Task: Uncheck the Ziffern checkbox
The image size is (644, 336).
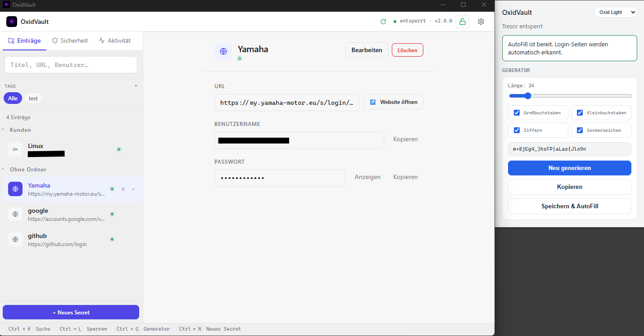Action: point(517,130)
